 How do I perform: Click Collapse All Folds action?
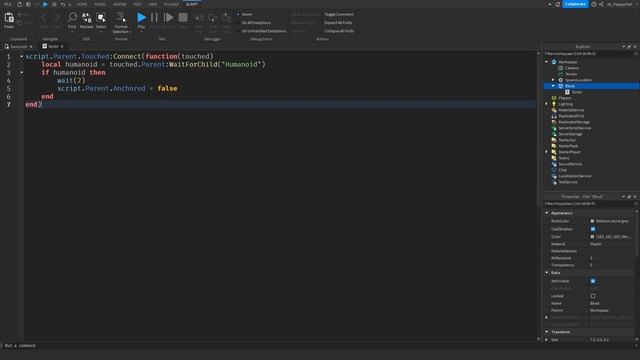click(339, 31)
